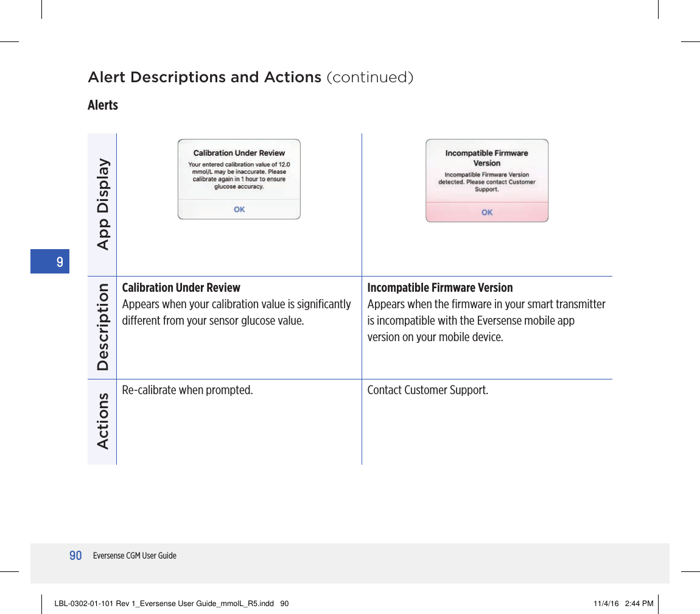Click OK in Calibration Under Review dialog
The image size is (700, 614).
(x=239, y=209)
